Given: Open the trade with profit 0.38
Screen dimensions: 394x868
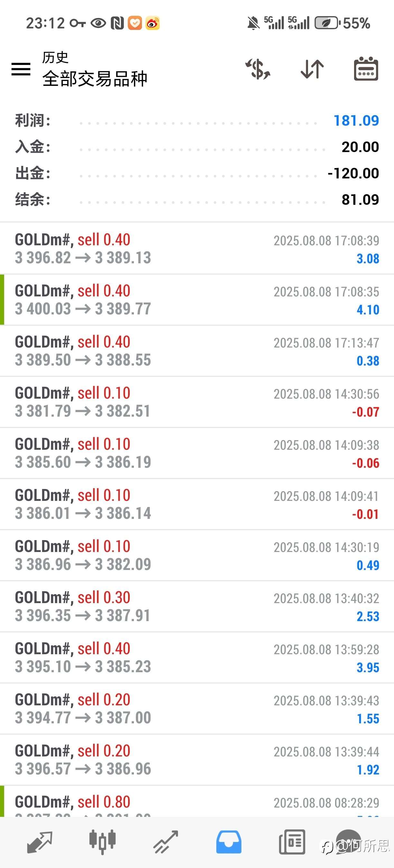Looking at the screenshot, I should (197, 351).
